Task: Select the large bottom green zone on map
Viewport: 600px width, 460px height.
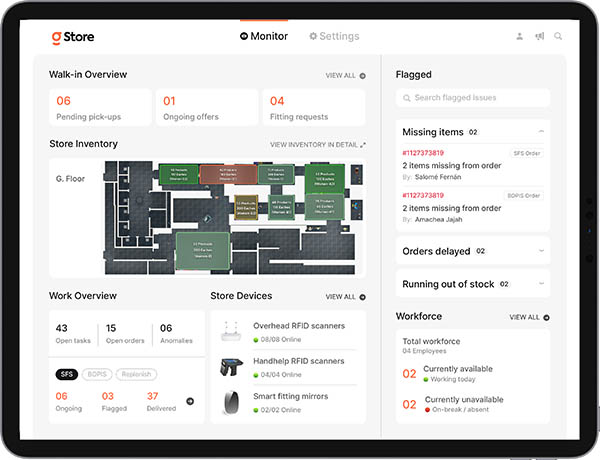Action: click(203, 250)
